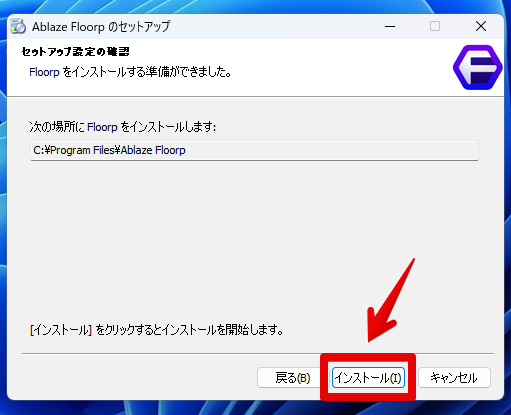Click the purple Floorp logo

click(477, 67)
